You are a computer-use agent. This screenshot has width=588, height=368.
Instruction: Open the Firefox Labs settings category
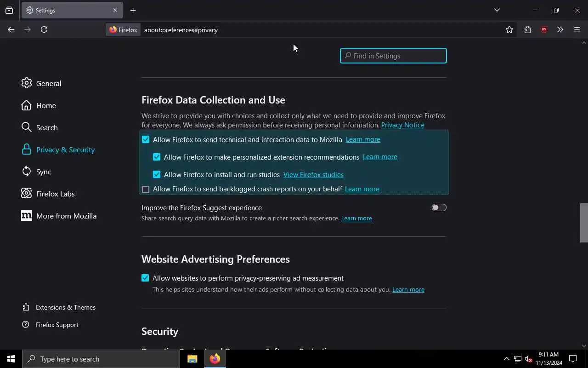(55, 194)
